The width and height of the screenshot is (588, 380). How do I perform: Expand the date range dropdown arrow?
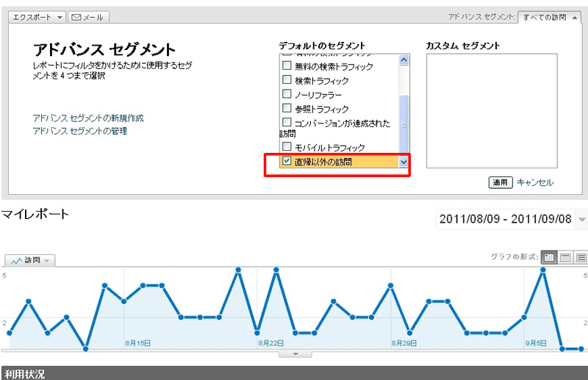[x=582, y=219]
